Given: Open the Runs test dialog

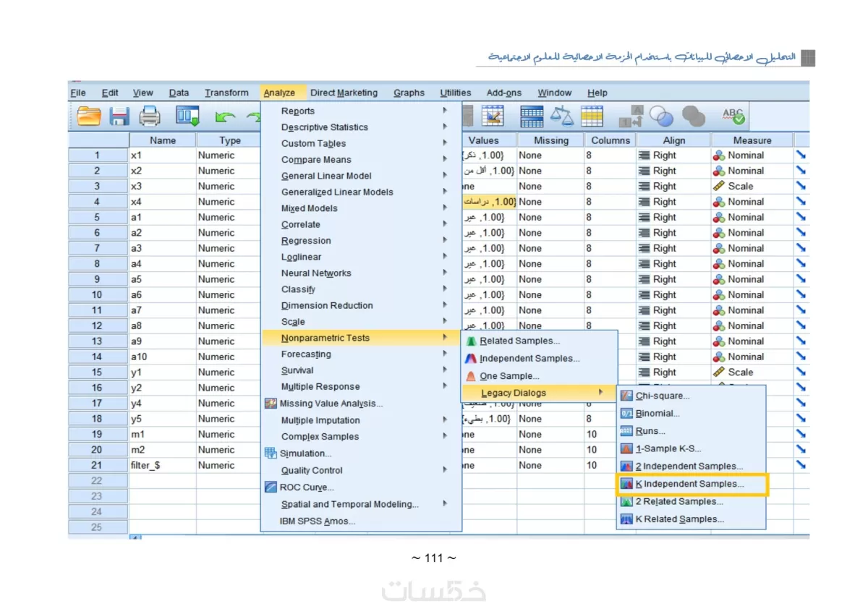Looking at the screenshot, I should [647, 431].
